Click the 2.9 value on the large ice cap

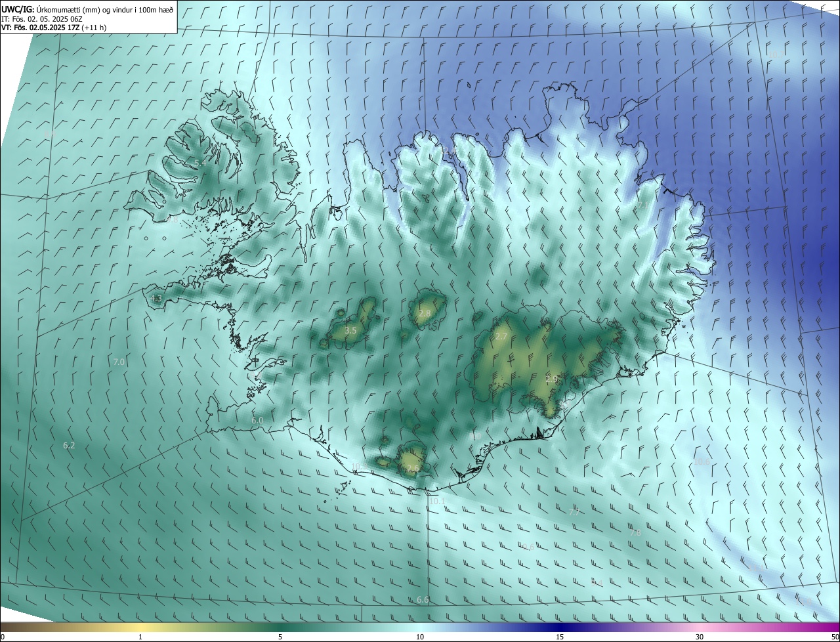tap(551, 379)
